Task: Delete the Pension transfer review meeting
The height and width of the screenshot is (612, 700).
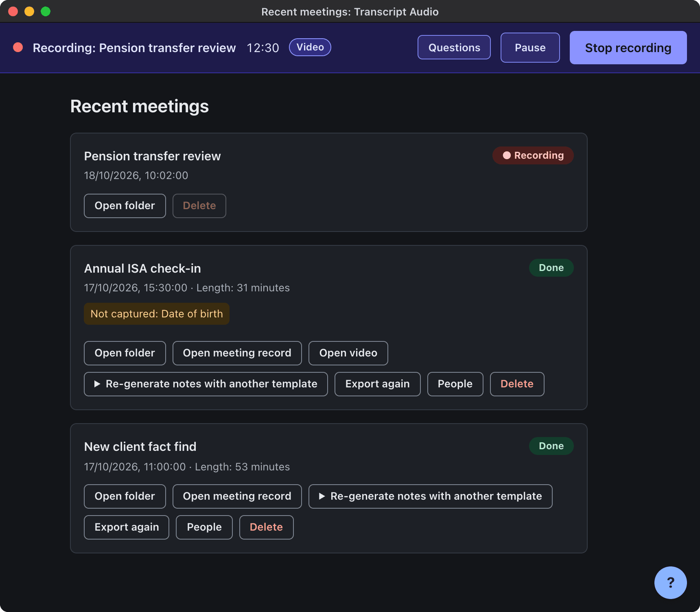Action: [199, 206]
